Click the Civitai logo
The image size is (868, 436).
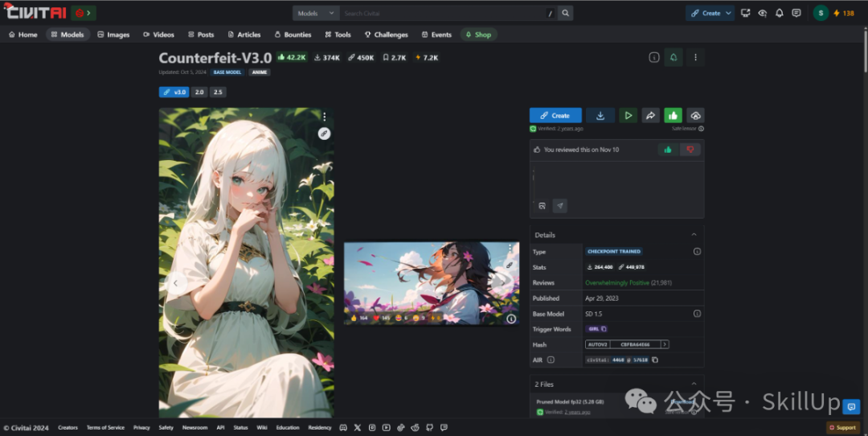coord(35,12)
